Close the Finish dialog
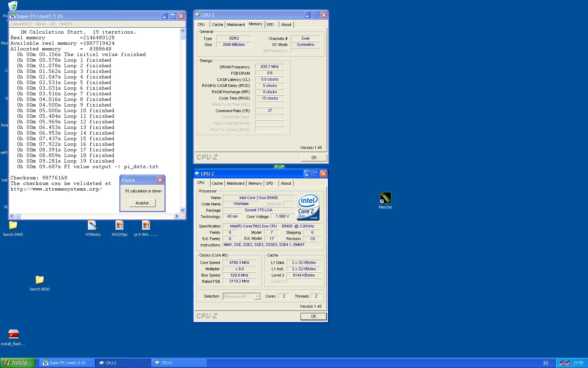The height and width of the screenshot is (368, 588). pos(160,180)
